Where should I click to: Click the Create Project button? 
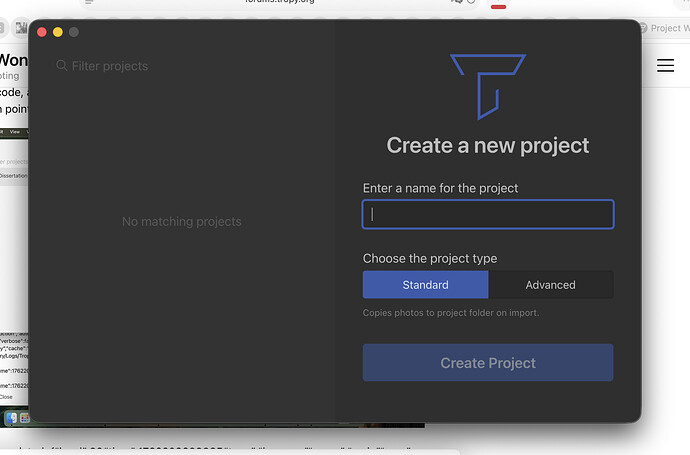point(488,363)
